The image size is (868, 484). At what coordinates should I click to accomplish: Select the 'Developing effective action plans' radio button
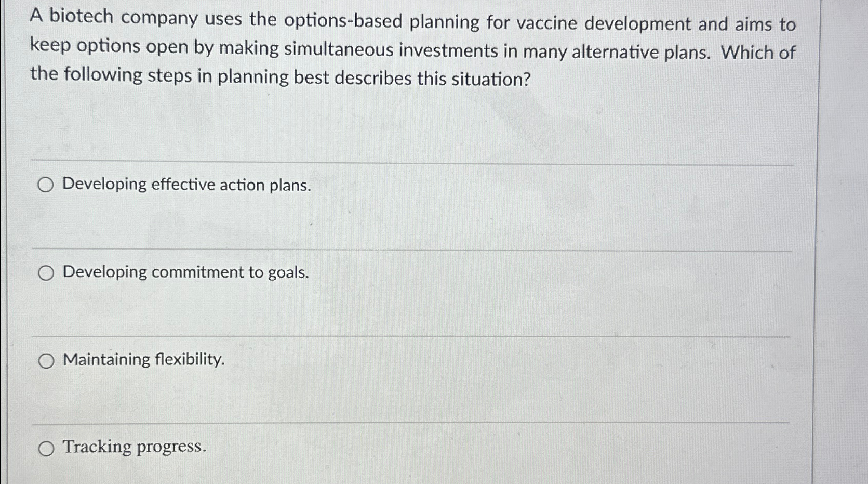point(46,185)
